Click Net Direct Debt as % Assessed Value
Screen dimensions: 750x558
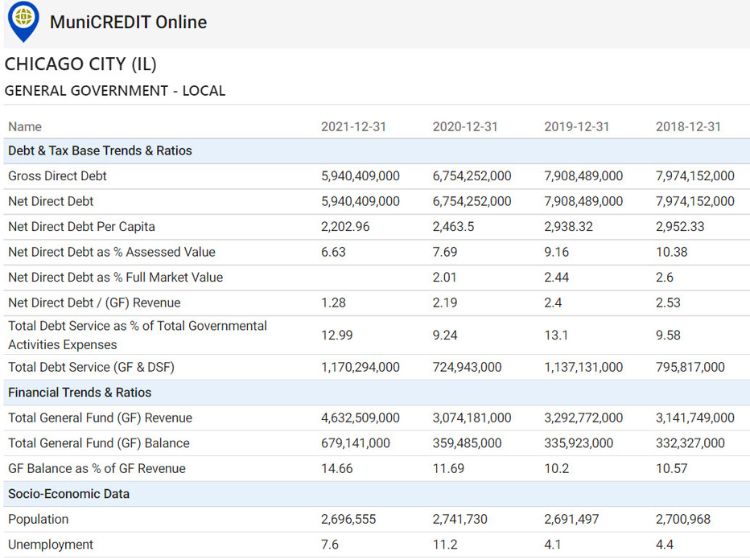(111, 252)
